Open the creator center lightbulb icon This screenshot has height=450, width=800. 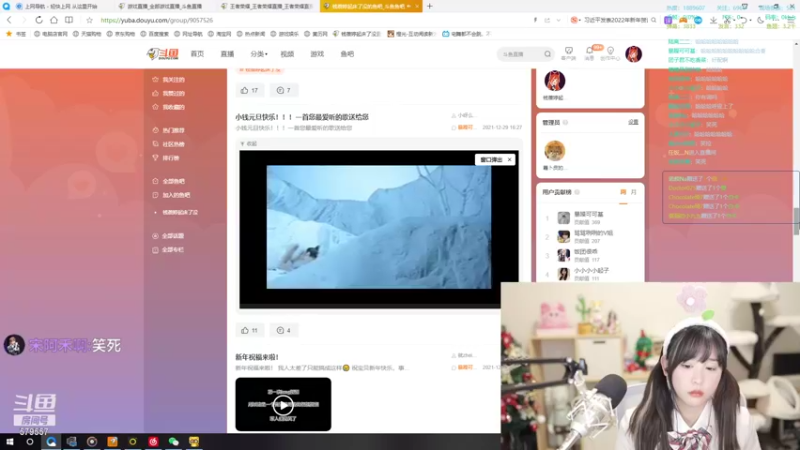(x=610, y=53)
